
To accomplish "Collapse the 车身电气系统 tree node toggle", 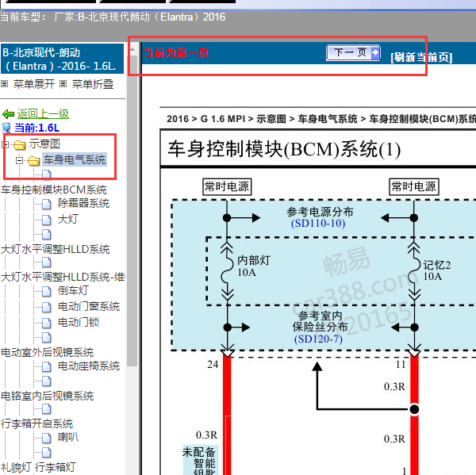I will 19,160.
